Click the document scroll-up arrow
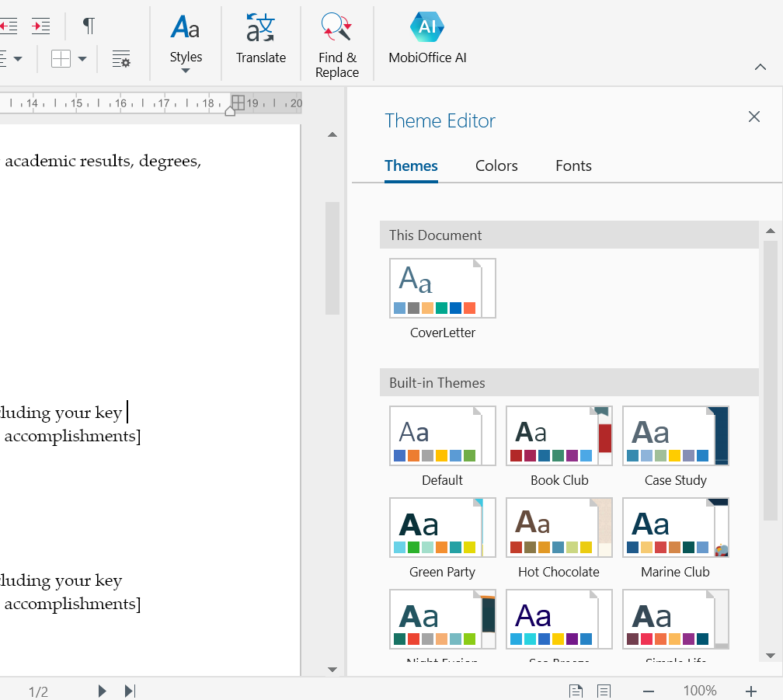The height and width of the screenshot is (700, 783). (x=332, y=135)
